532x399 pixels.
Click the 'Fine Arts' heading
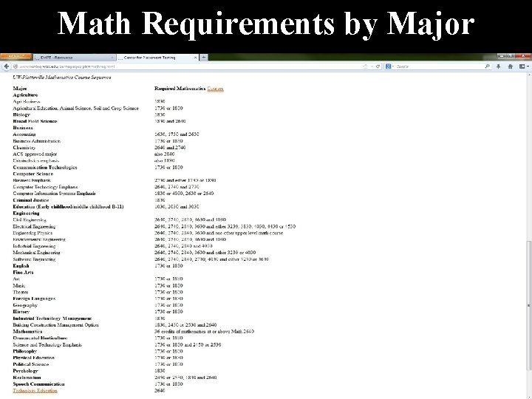pyautogui.click(x=23, y=272)
